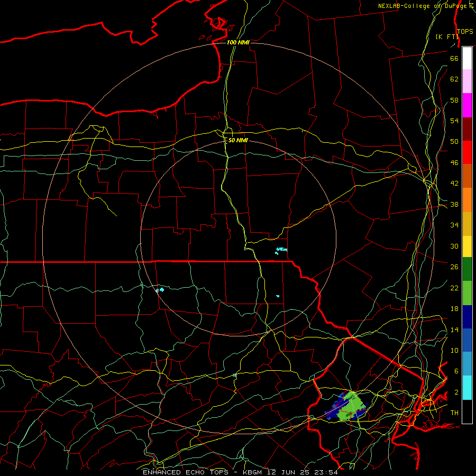
Task: Click the 6 legend value
Action: [456, 371]
